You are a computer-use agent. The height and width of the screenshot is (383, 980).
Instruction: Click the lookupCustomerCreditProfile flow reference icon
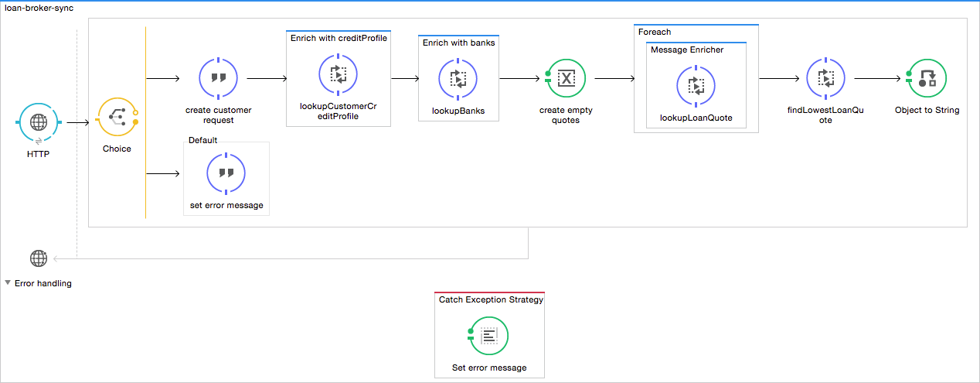[x=338, y=74]
